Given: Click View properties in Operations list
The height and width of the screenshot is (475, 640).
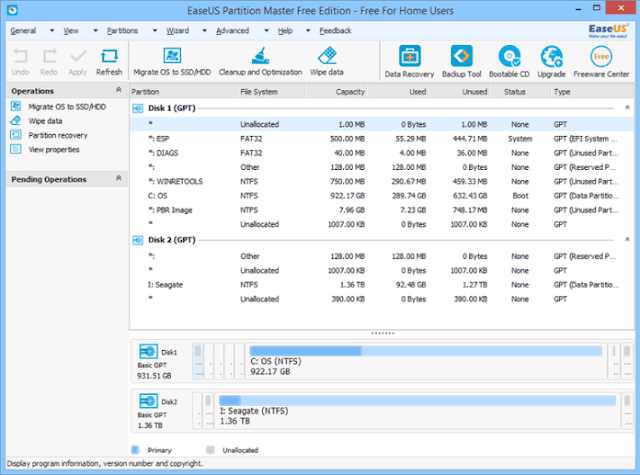Looking at the screenshot, I should tap(54, 149).
